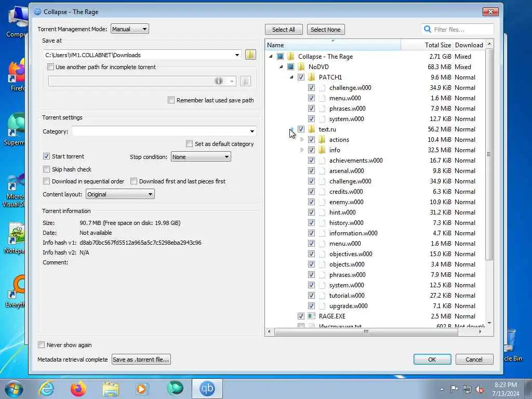Click Select None button
532x399 pixels.
(x=326, y=30)
